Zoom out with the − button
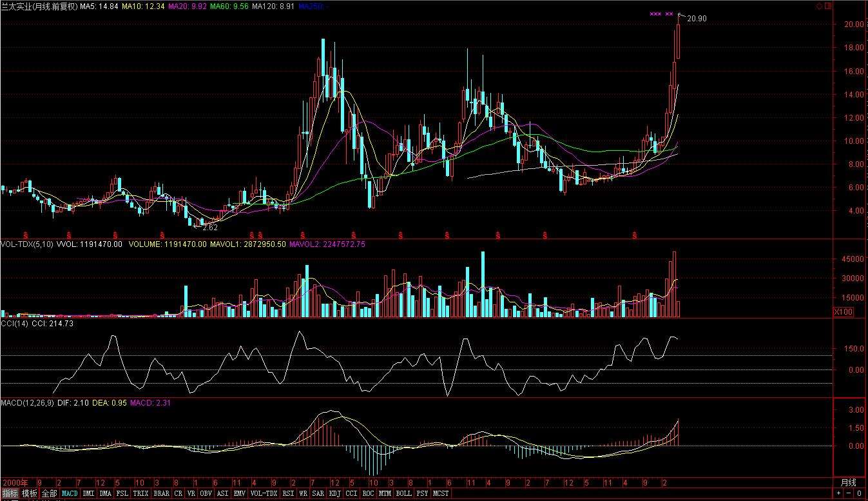This screenshot has height=501, width=868. coord(849,493)
